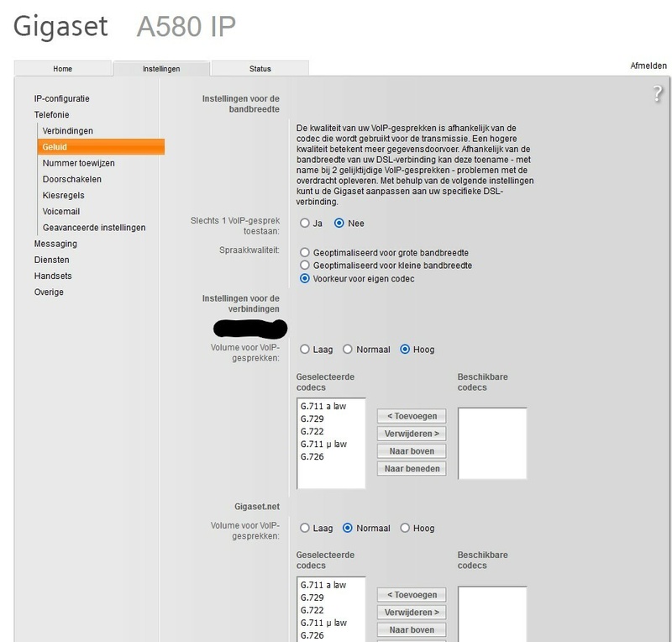The width and height of the screenshot is (672, 642).
Task: Click Naar boven under Gigaset.net
Action: pyautogui.click(x=412, y=630)
